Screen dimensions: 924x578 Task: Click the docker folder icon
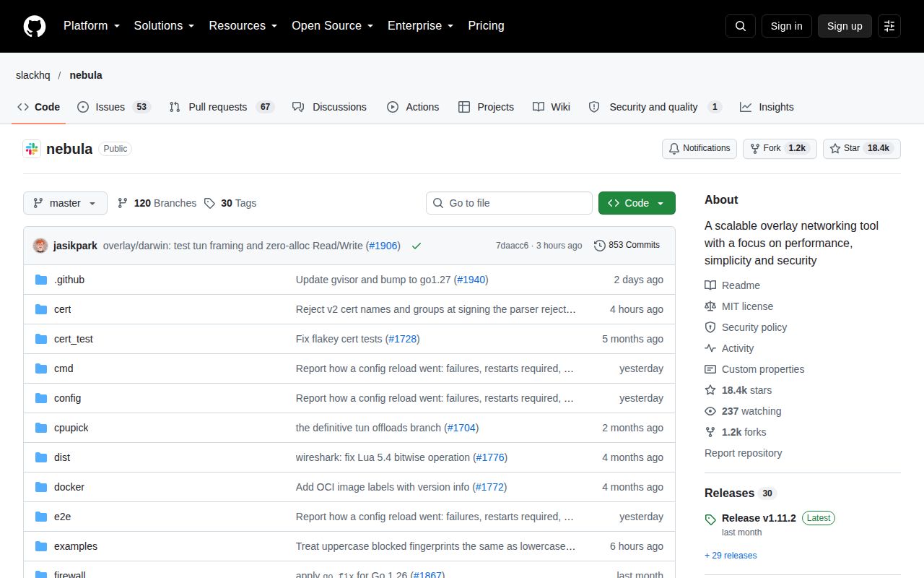pos(41,487)
